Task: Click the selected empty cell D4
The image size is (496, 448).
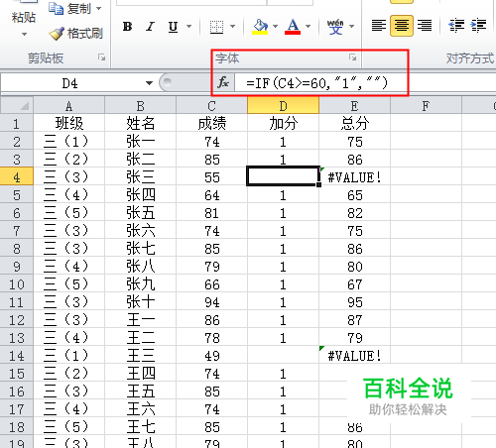Action: point(283,176)
